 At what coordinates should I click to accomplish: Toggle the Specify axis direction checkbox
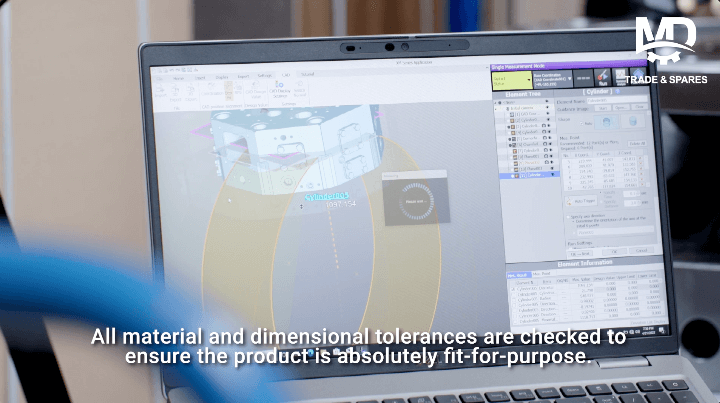[x=570, y=216]
